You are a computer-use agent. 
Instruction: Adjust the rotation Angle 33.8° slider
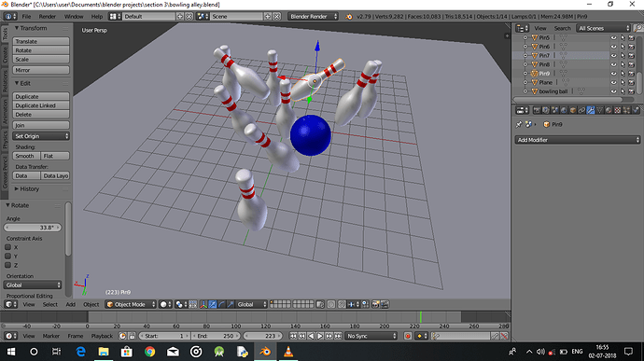33,228
